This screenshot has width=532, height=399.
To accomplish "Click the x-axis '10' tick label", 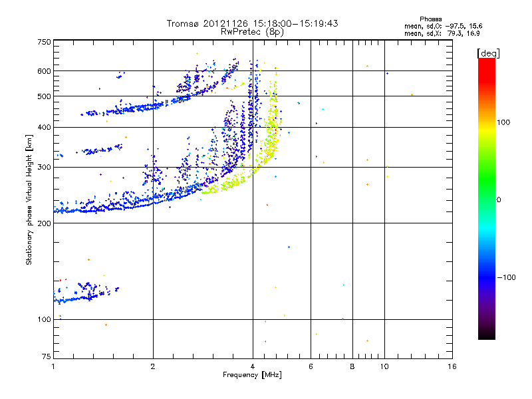I will point(384,366).
